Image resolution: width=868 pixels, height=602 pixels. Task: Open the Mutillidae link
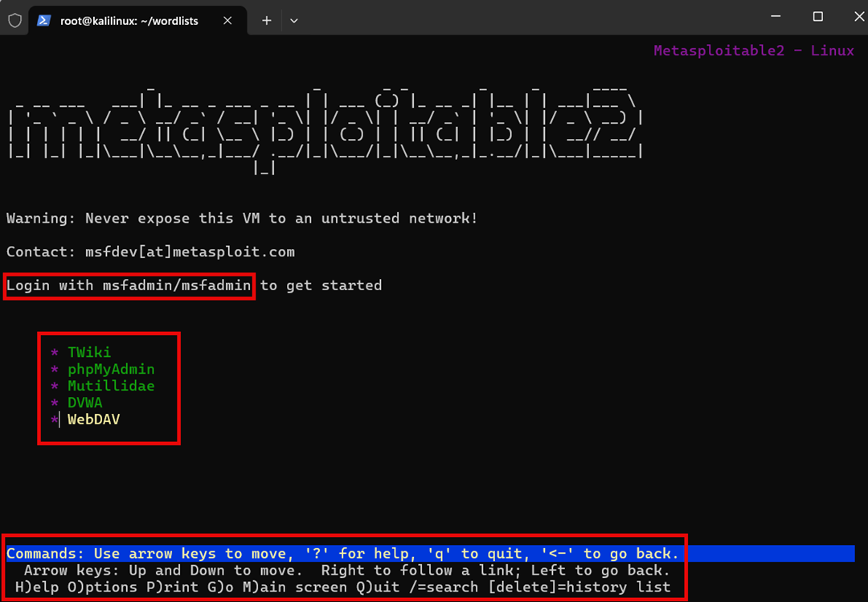(x=111, y=386)
